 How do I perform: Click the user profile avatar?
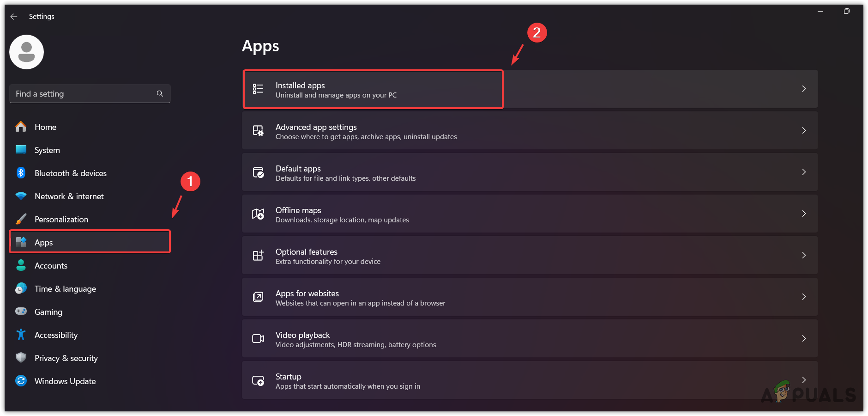pyautogui.click(x=27, y=52)
